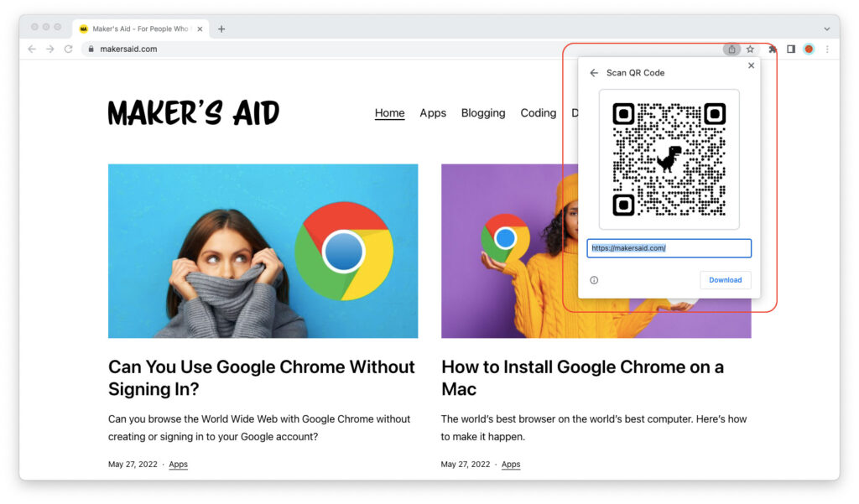859x504 pixels.
Task: Click the makersaid.com address bar
Action: click(x=400, y=49)
